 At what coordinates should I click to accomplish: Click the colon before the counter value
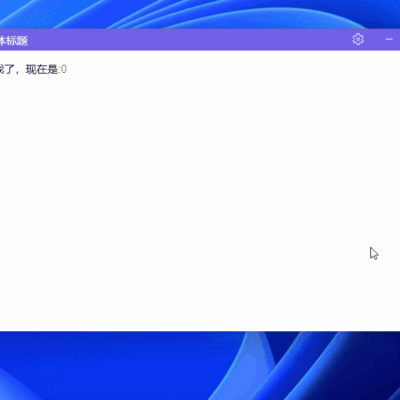click(59, 70)
